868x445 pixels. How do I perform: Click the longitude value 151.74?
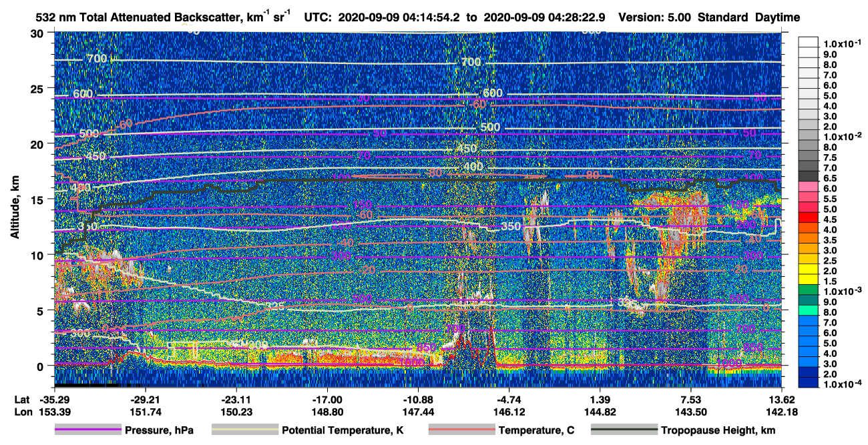(145, 412)
